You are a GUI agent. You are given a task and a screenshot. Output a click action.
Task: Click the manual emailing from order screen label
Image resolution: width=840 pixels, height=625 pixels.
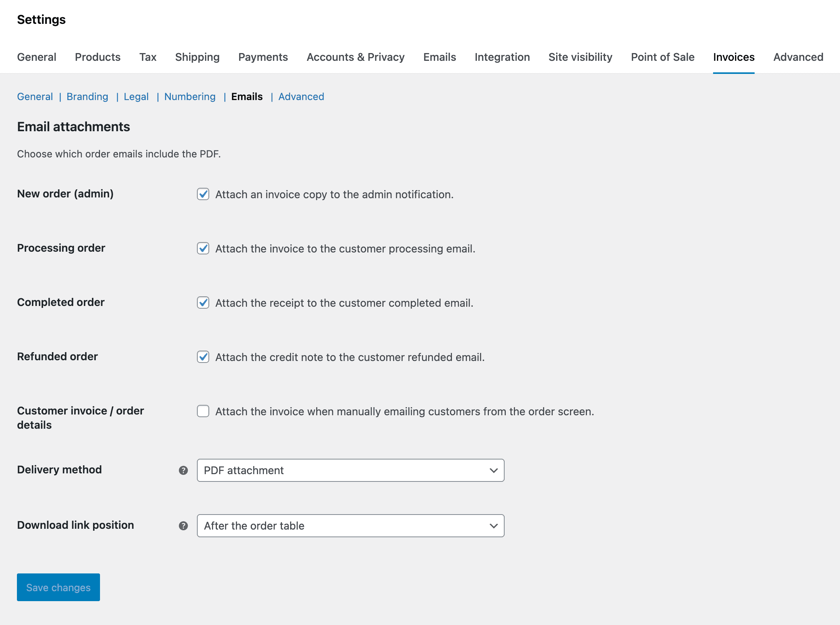coord(405,411)
